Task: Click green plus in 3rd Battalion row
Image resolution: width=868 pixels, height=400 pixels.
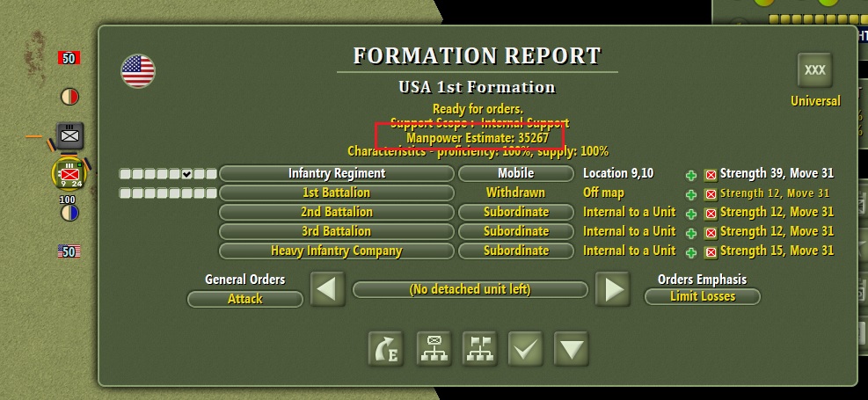Action: (691, 233)
